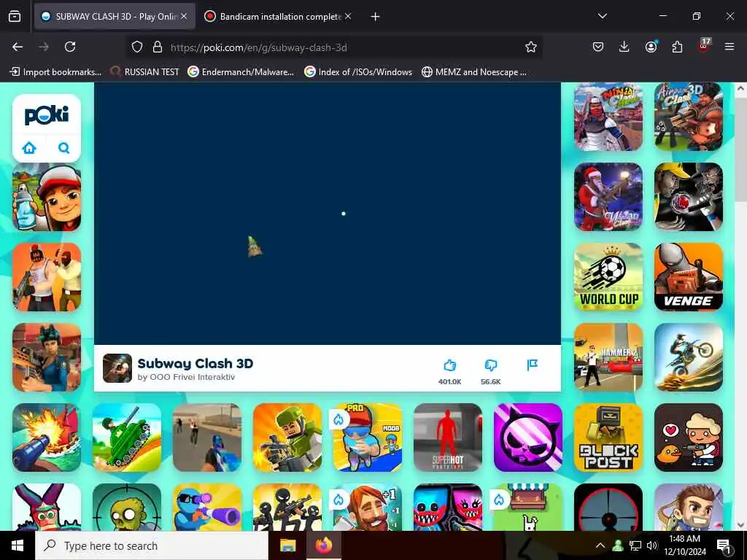Bookmark this page with star icon
The height and width of the screenshot is (560, 747).
(531, 47)
